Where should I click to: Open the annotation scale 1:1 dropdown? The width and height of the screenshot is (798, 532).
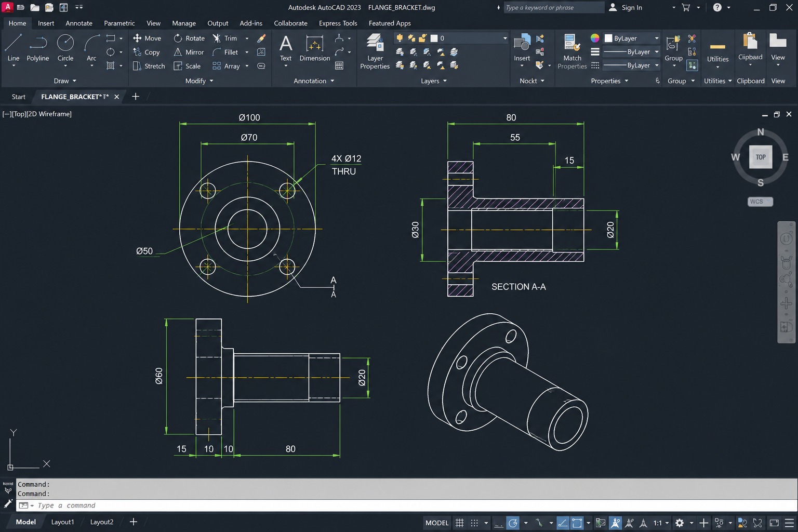[x=661, y=523]
